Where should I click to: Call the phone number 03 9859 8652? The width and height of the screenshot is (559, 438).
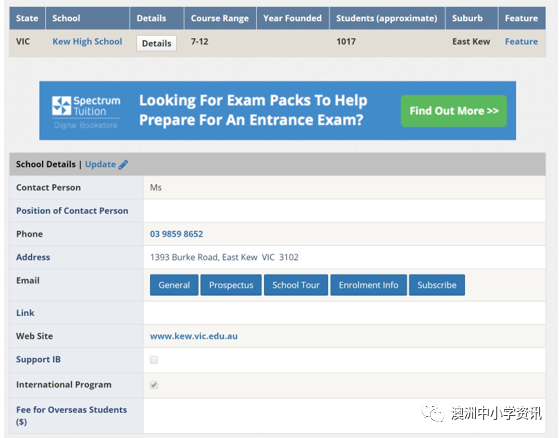[176, 234]
